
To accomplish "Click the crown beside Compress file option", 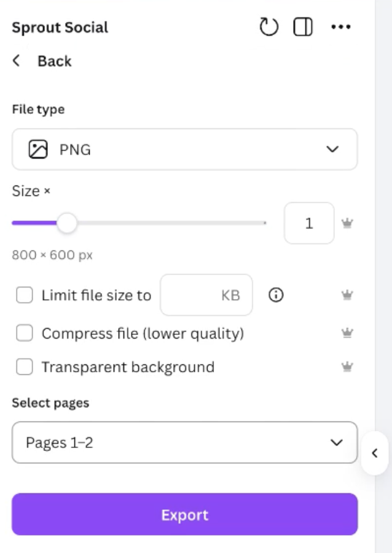I will pyautogui.click(x=347, y=332).
